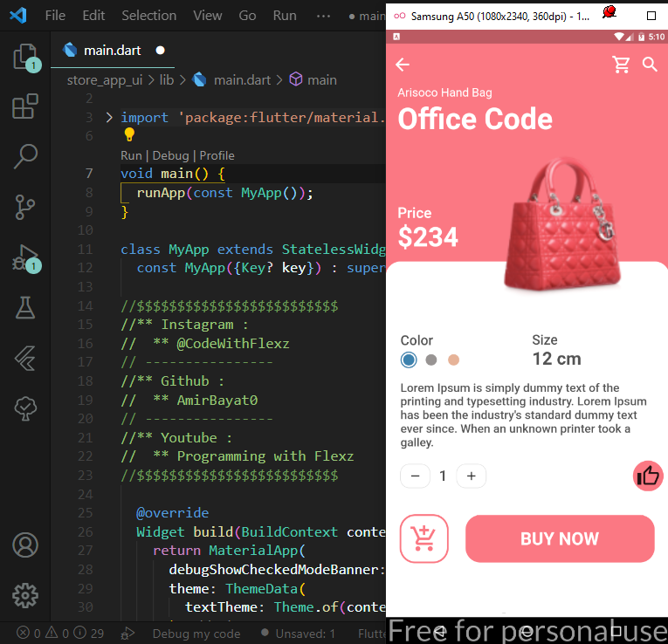Click the store_app_ui breadcrumb
The image size is (668, 644).
click(x=105, y=80)
